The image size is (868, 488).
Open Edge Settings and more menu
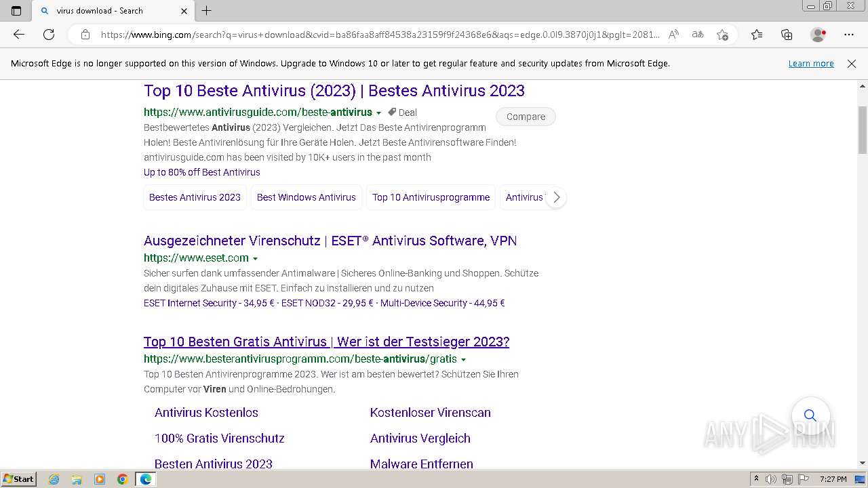(x=849, y=35)
